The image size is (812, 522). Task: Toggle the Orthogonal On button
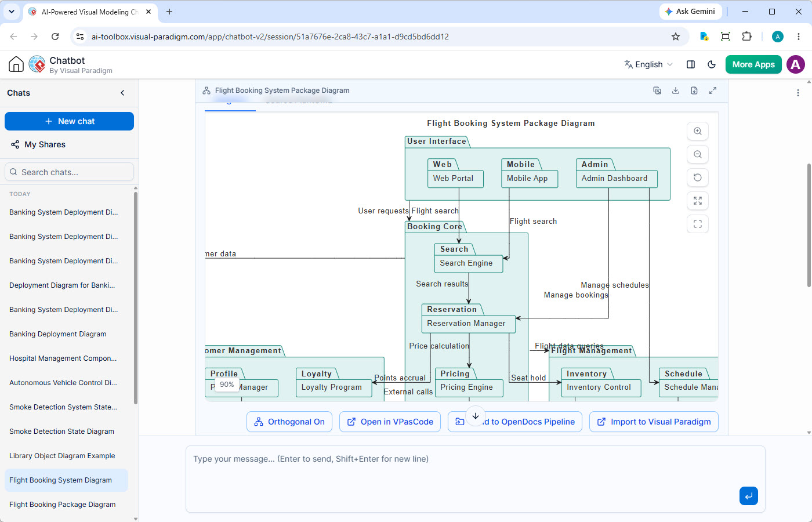289,422
